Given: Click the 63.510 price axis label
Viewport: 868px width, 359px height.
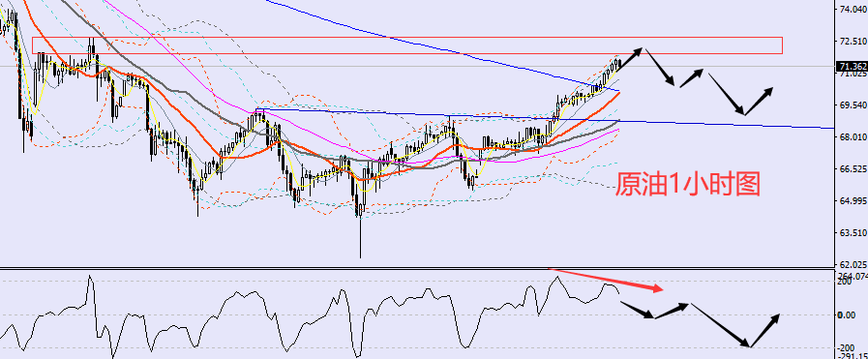Looking at the screenshot, I should [853, 232].
